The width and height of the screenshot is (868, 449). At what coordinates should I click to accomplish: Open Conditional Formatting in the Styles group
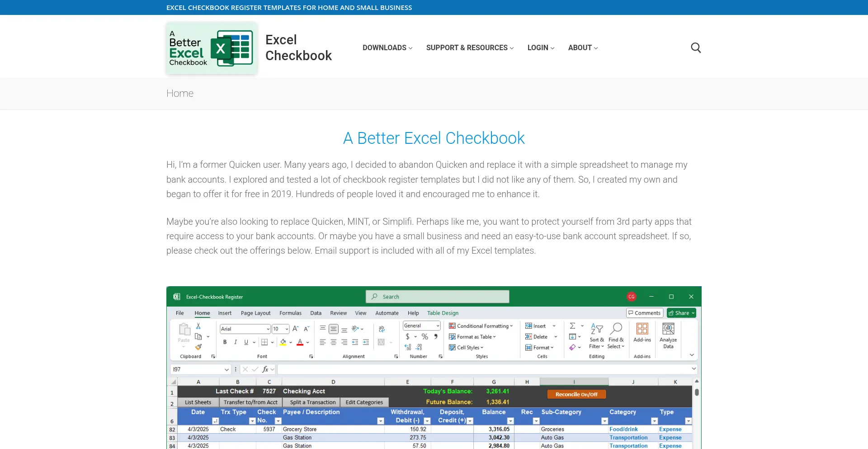click(x=481, y=326)
